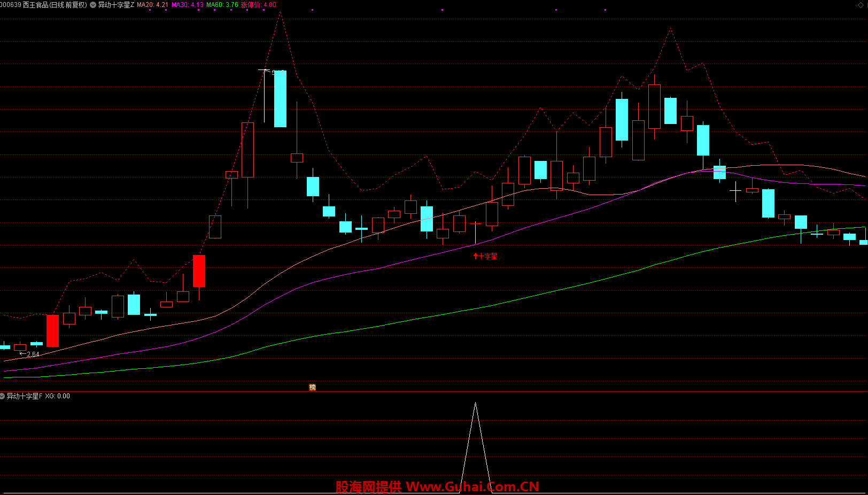The image size is (868, 495).
Task: Click the 异动十字星F indicator name
Action: 24,396
